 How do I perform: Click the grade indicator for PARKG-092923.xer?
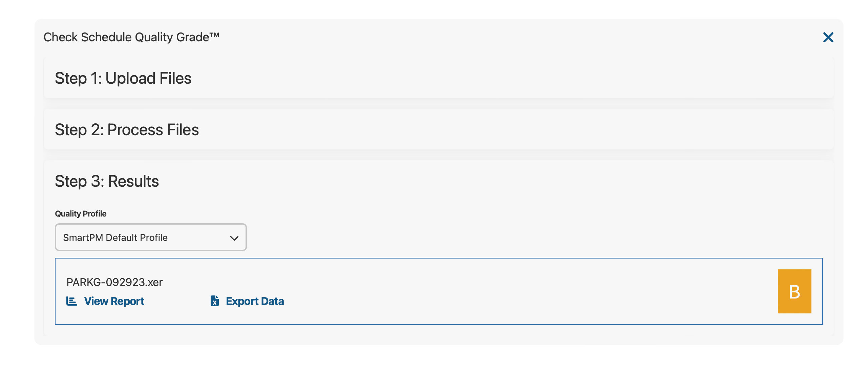pos(794,291)
